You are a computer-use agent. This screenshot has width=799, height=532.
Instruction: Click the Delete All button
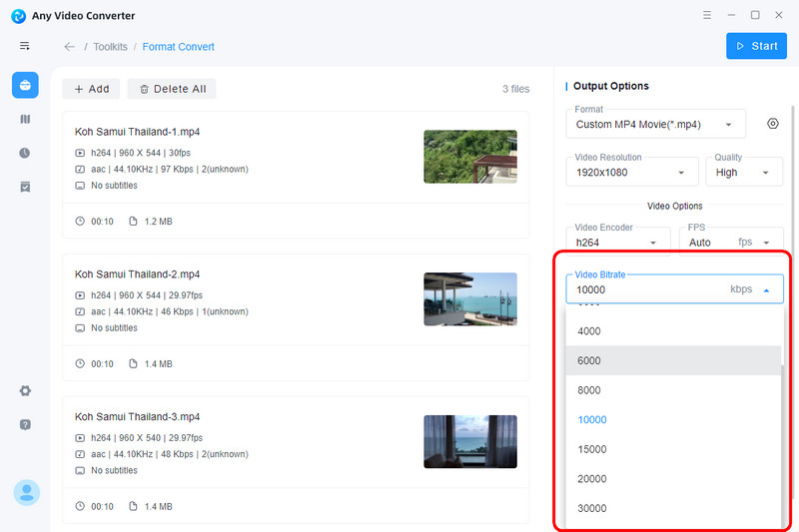tap(172, 89)
